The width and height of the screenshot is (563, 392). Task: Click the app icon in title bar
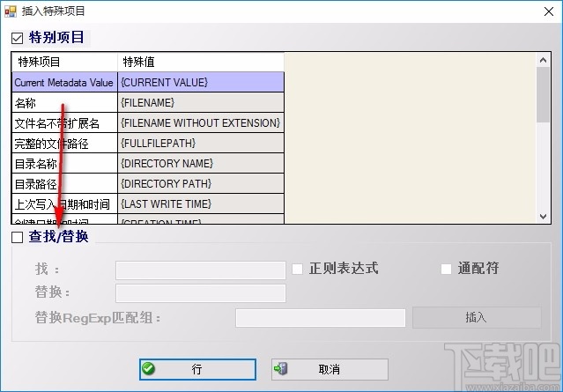pos(10,11)
